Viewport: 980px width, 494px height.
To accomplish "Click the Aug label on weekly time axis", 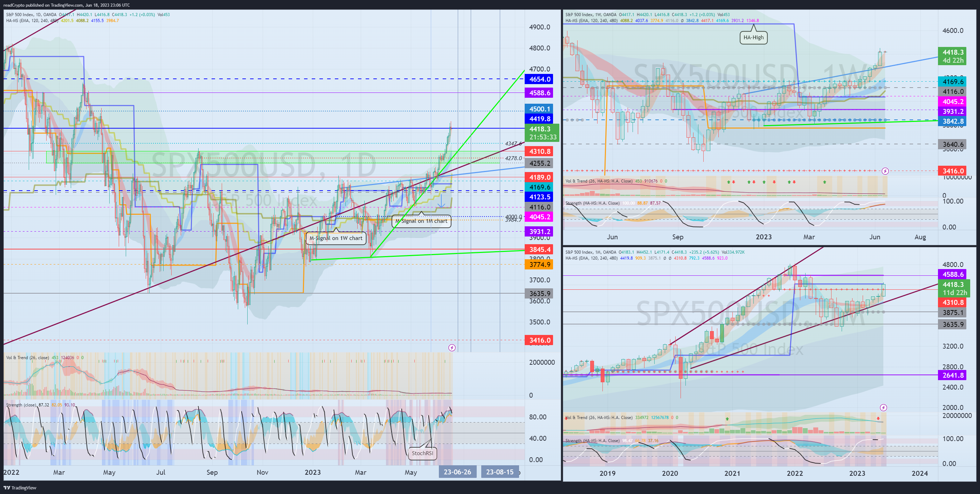I will coord(920,237).
